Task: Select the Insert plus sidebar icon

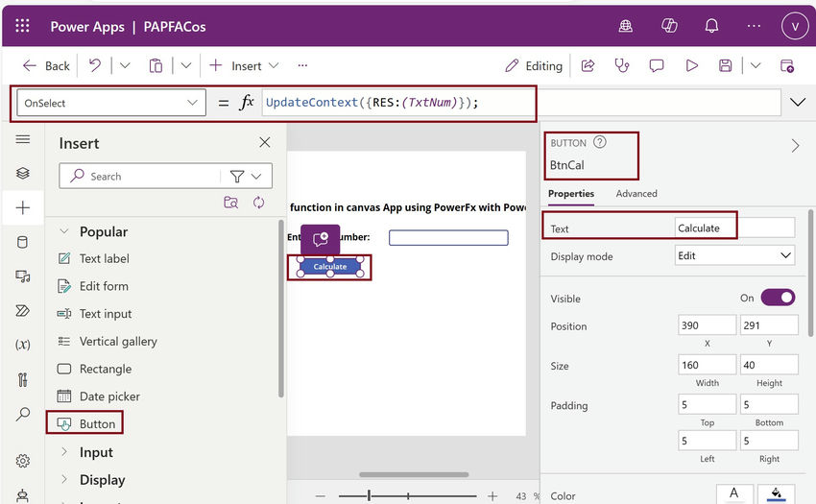Action: click(x=23, y=207)
